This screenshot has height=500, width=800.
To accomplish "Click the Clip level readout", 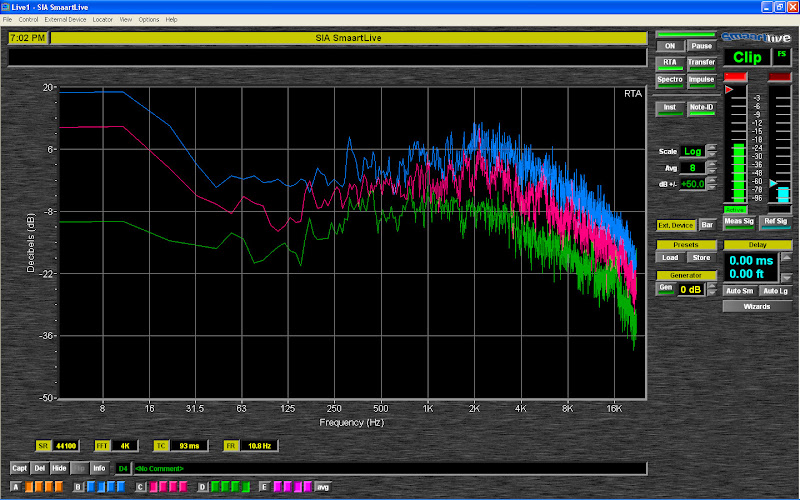I will pos(747,57).
